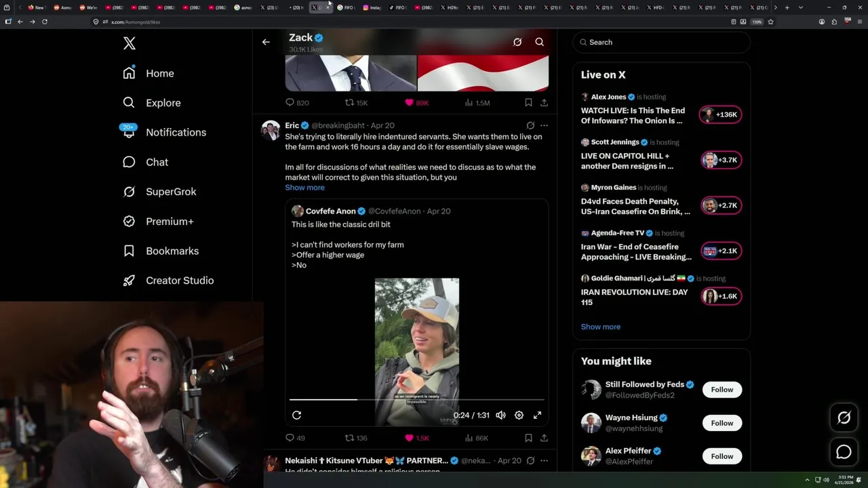Screen dimensions: 868x488
Task: Bookmark Eric's post
Action: tap(528, 438)
